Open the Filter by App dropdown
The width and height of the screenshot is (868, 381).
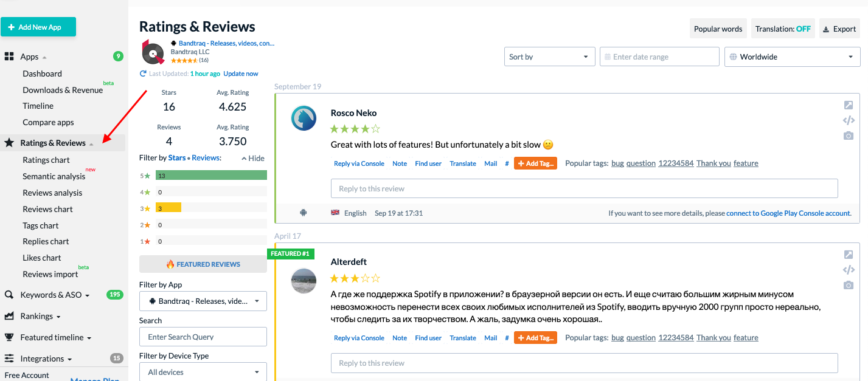click(x=203, y=301)
